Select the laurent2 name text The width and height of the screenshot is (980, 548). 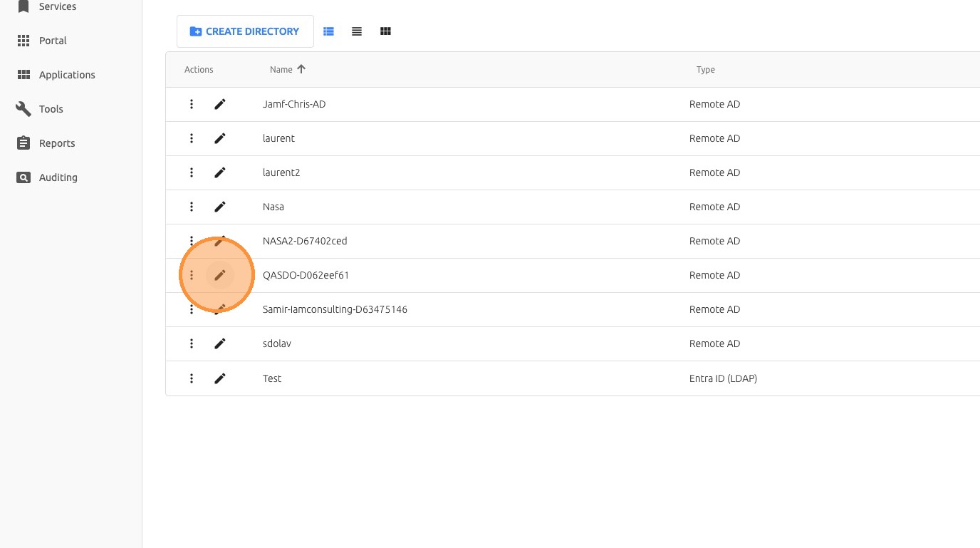tap(281, 172)
